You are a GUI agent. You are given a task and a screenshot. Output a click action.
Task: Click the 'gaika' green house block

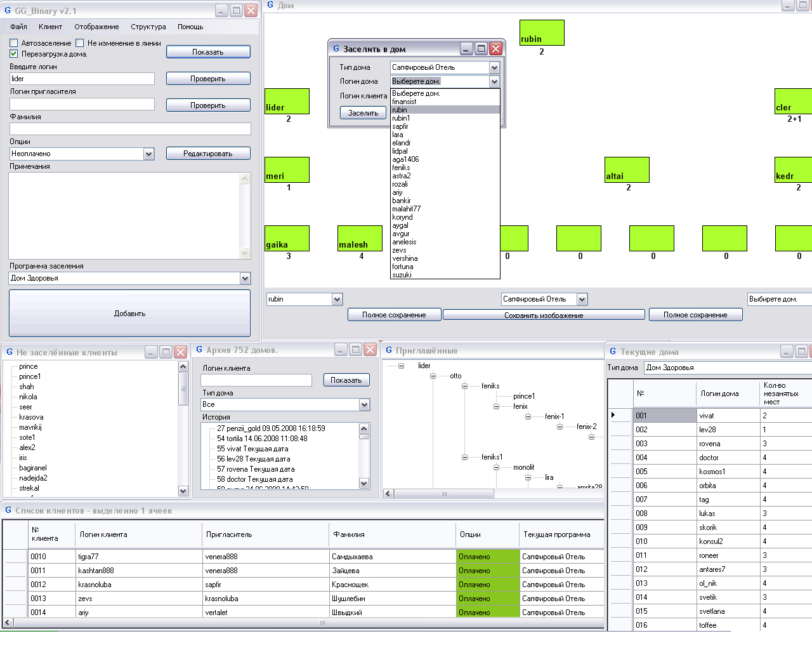[287, 238]
